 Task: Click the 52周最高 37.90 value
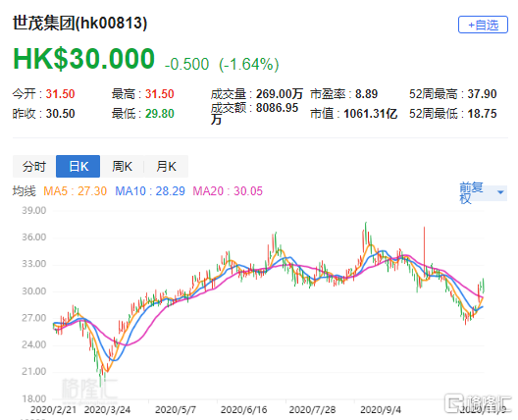tap(453, 94)
